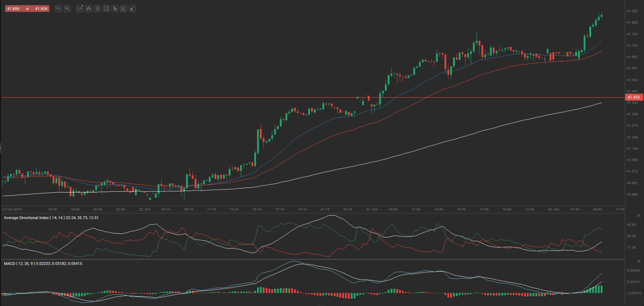Click the zoom in magnifier icon
Image resolution: width=644 pixels, height=306 pixels.
(x=67, y=9)
